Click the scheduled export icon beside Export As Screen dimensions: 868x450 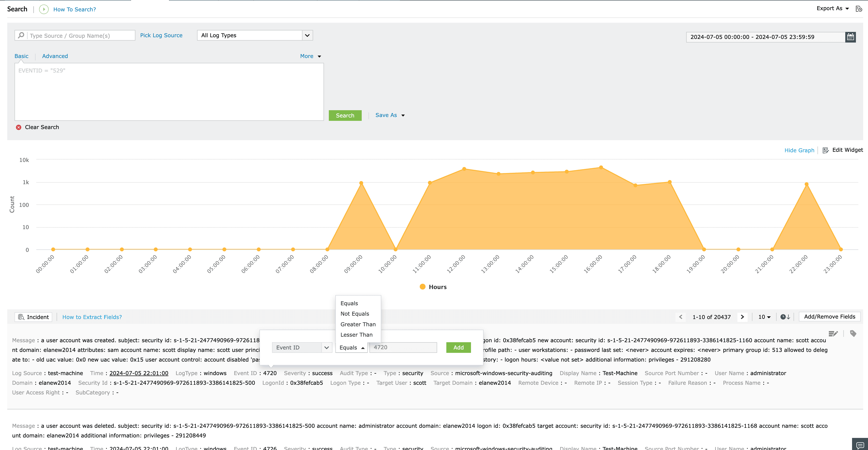pyautogui.click(x=859, y=9)
